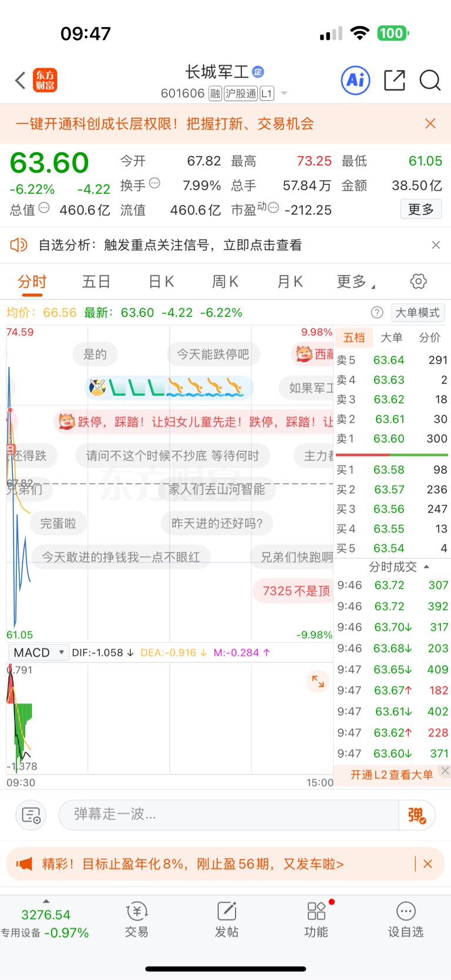Focus the 弹幕走一波 input field
The image size is (451, 980).
[229, 814]
